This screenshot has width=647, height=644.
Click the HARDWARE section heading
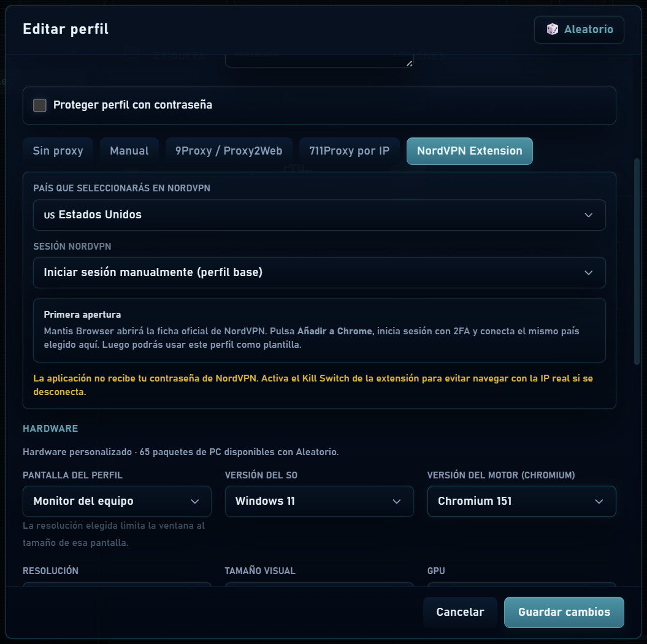click(x=50, y=429)
